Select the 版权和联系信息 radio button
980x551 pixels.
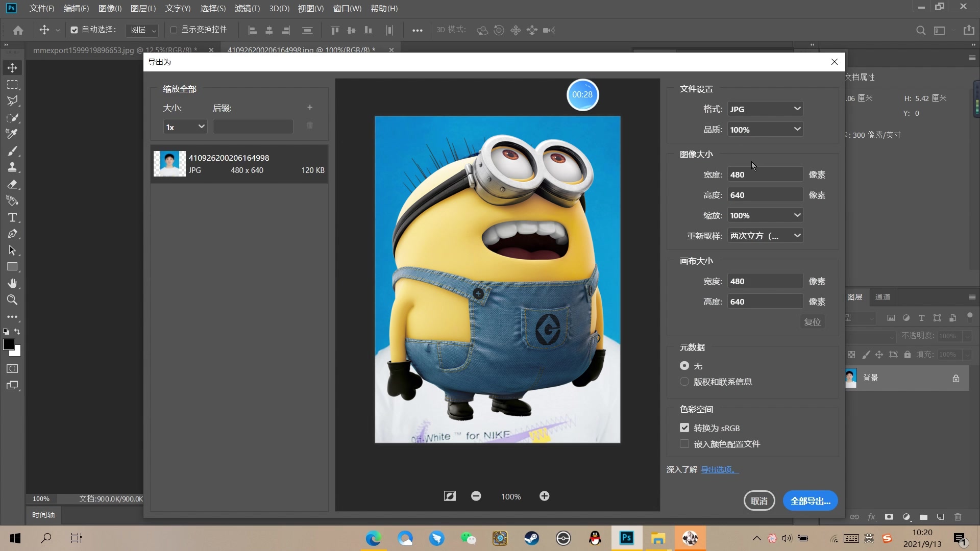(684, 382)
